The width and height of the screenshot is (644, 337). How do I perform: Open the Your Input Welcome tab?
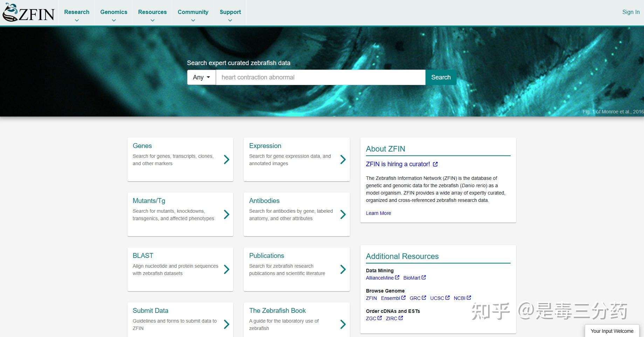(x=612, y=331)
